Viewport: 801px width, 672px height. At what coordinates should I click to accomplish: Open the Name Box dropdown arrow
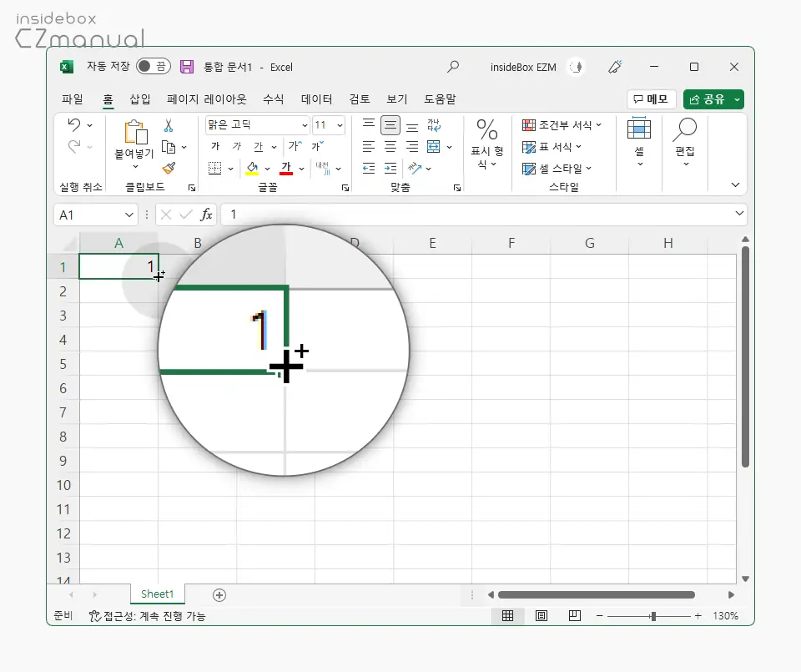[x=129, y=215]
